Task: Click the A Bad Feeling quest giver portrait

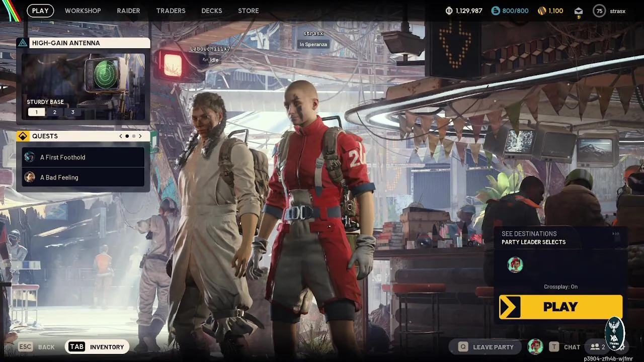Action: [x=30, y=177]
